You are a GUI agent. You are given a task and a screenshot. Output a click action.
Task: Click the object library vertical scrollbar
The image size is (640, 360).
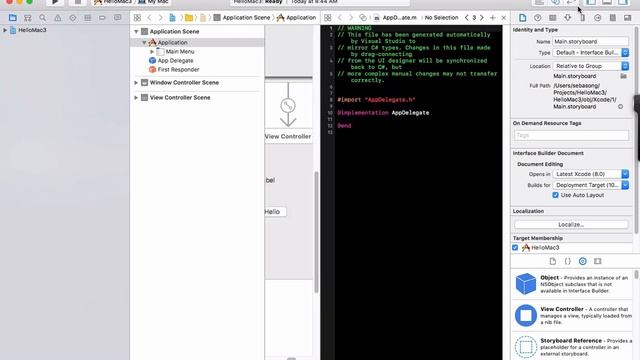(x=636, y=275)
